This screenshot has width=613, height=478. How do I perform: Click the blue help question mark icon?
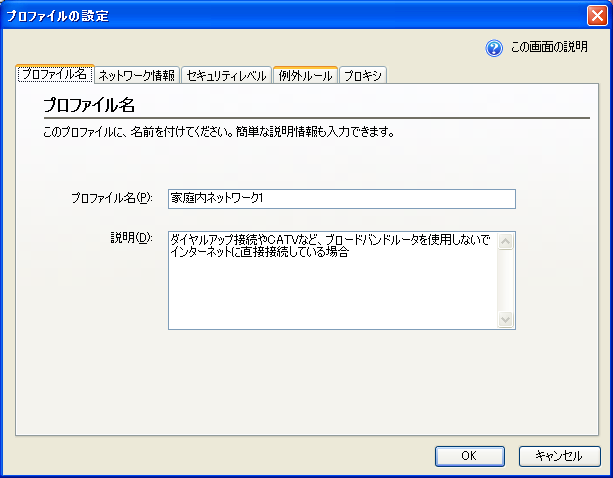[x=494, y=48]
